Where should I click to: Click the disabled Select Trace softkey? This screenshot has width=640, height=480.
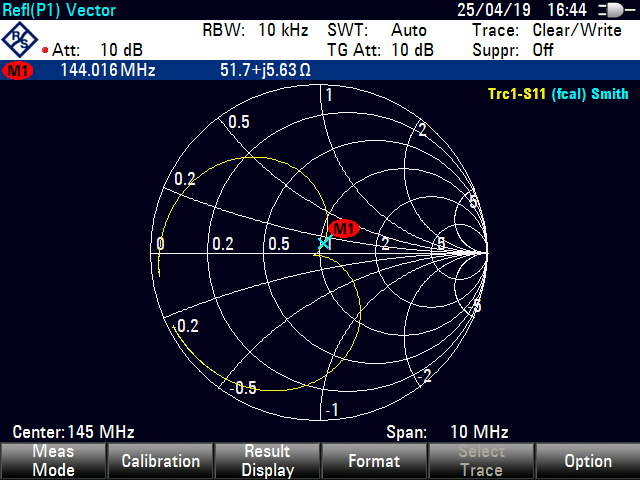click(480, 461)
